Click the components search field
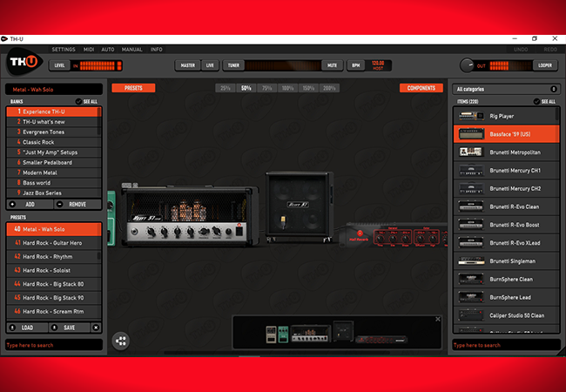This screenshot has height=392, width=566. click(507, 345)
